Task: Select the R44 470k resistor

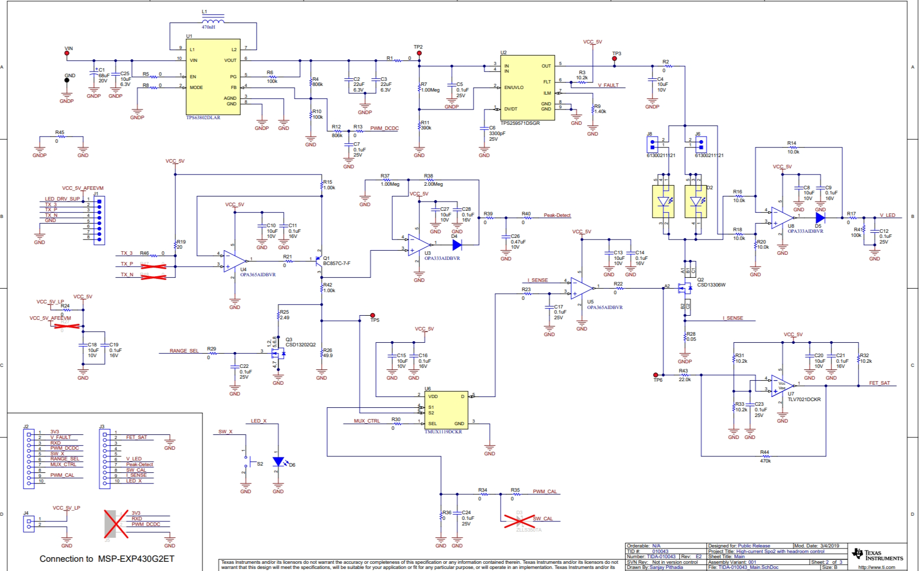Action: [x=765, y=456]
